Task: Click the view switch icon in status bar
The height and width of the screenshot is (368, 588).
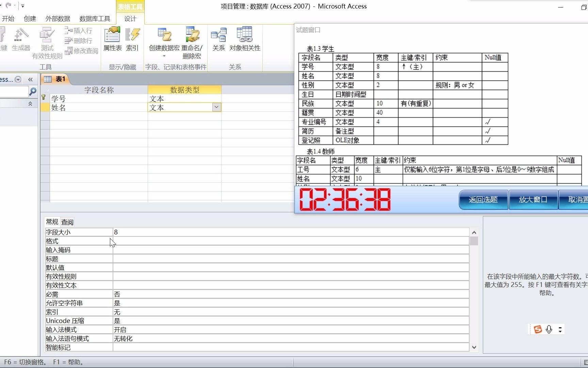Action: 585,362
